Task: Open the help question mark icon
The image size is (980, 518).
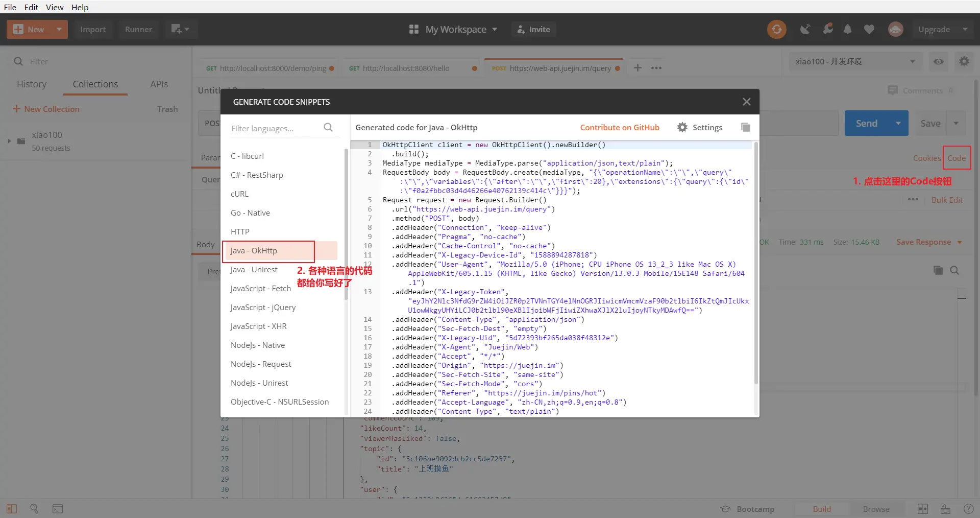Action: pyautogui.click(x=968, y=509)
